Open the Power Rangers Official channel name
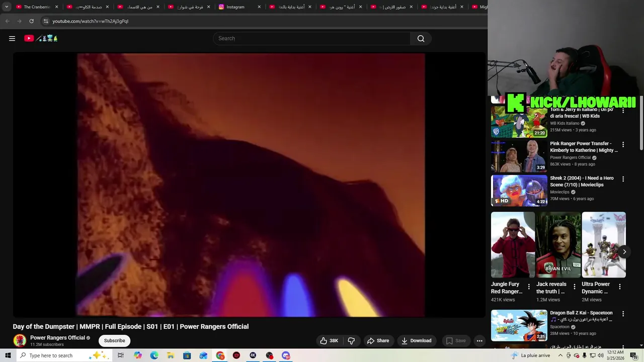644x362 pixels. point(57,338)
